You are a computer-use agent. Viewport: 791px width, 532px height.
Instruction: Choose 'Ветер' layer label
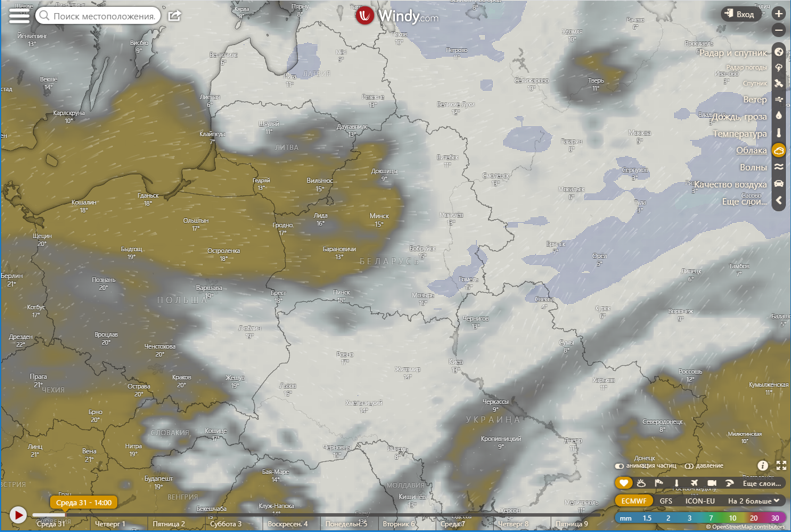pyautogui.click(x=755, y=99)
